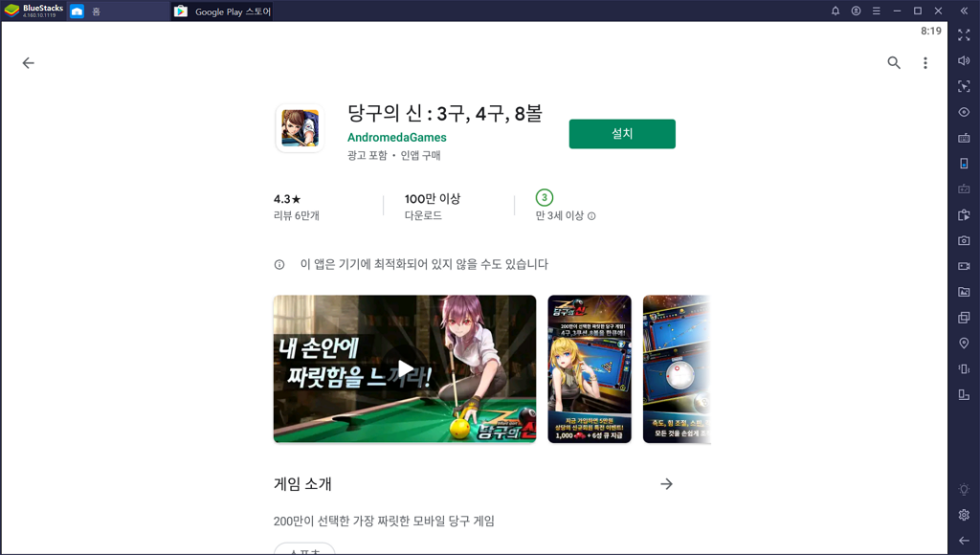Expand 게임 소개 with the arrow
Image resolution: width=980 pixels, height=555 pixels.
(x=667, y=484)
